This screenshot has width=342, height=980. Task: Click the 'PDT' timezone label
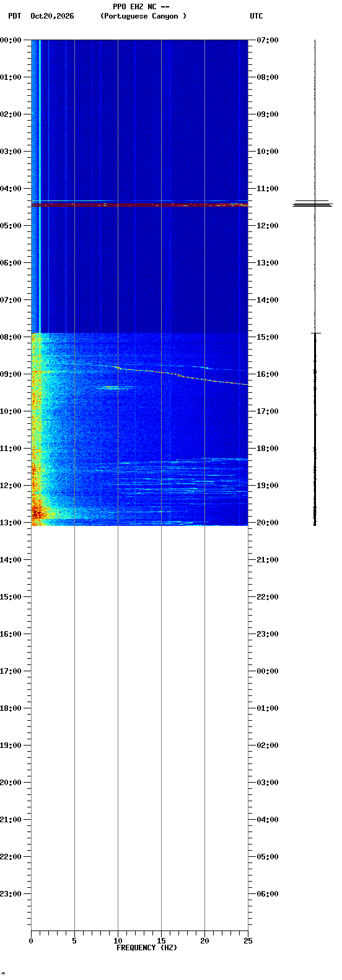tap(14, 16)
